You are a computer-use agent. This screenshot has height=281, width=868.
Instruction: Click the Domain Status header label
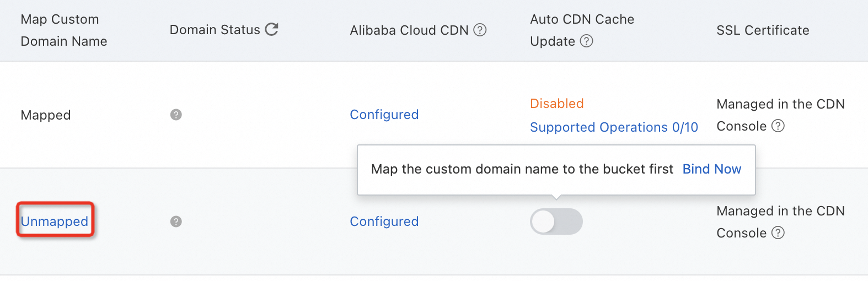coord(215,30)
